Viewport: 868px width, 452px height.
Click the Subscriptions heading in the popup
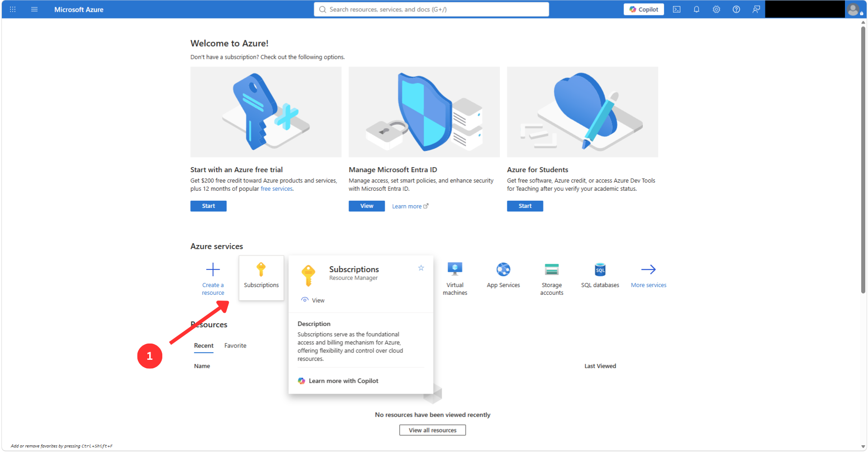tap(354, 269)
